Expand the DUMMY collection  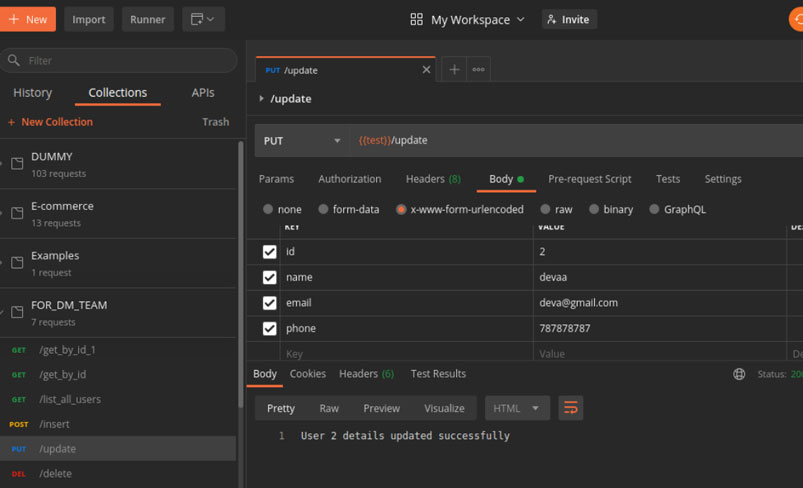(x=2, y=164)
